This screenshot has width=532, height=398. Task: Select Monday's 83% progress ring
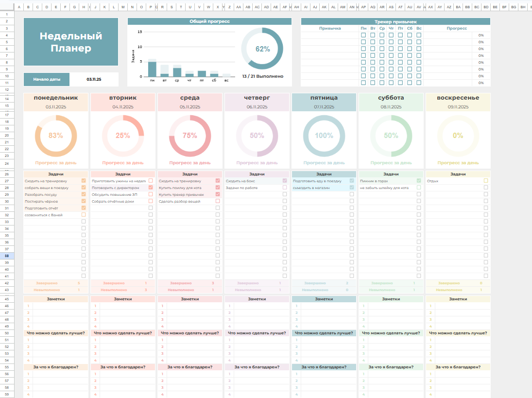56,136
